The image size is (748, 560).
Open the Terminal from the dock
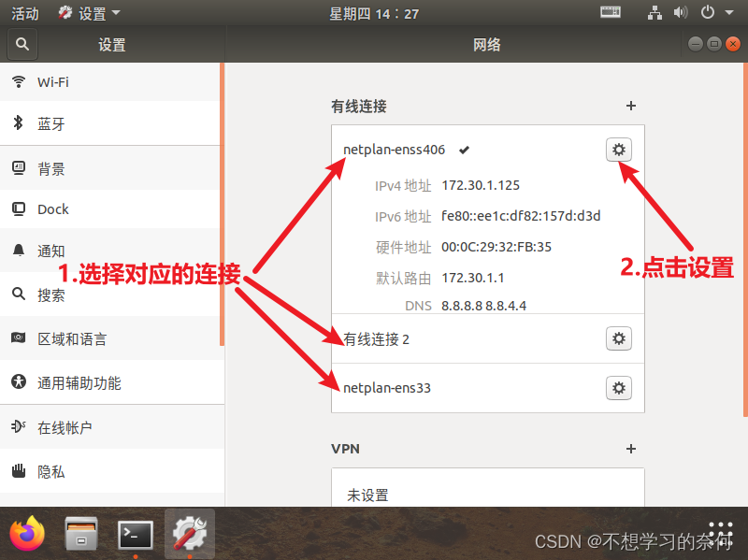(x=136, y=535)
